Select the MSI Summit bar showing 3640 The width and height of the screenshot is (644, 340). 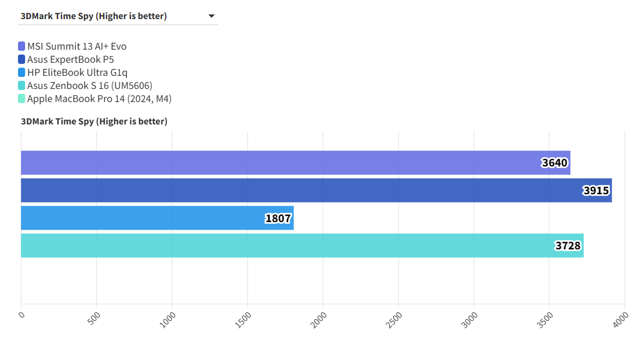point(273,163)
